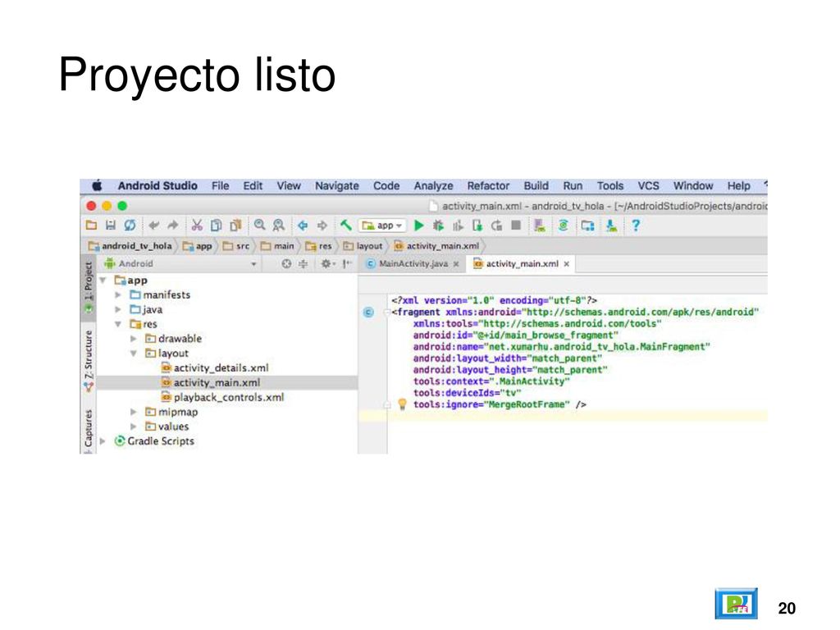This screenshot has height=630, width=840.
Task: Select playback_controls.xml in tree
Action: coord(222,398)
